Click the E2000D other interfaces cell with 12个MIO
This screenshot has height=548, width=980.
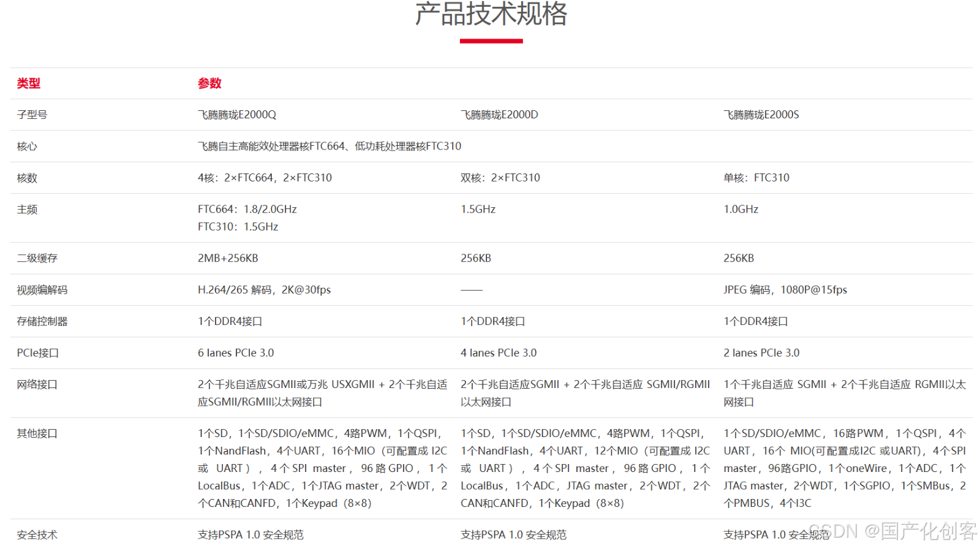pyautogui.click(x=586, y=468)
